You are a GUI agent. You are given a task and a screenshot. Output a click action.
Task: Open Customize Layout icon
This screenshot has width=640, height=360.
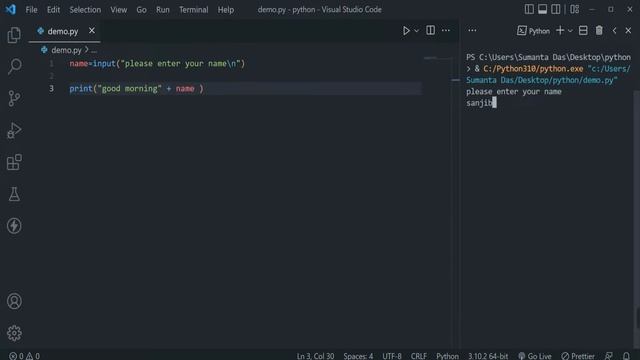575,9
